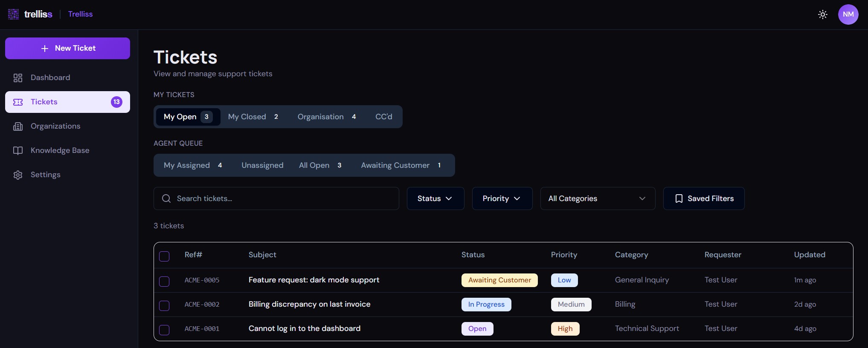Switch to the My Closed tab
Viewport: 868px width, 348px height.
pyautogui.click(x=253, y=117)
